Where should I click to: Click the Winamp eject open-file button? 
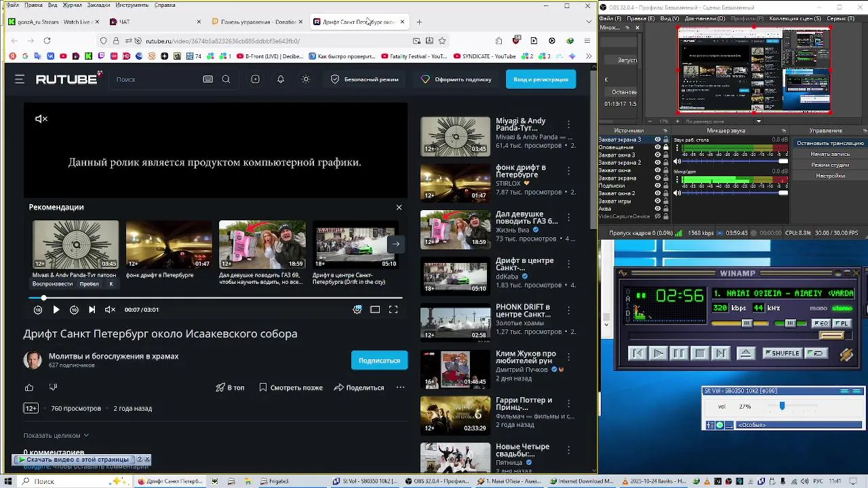point(745,353)
